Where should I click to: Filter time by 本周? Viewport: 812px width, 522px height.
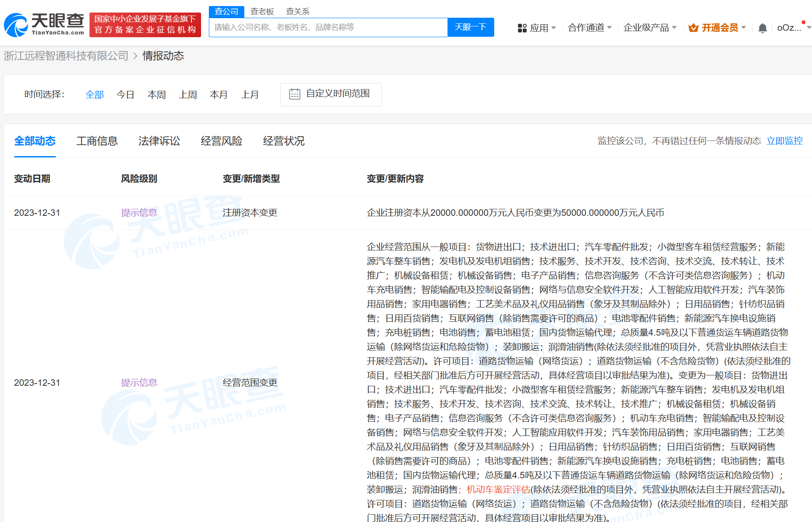[157, 95]
